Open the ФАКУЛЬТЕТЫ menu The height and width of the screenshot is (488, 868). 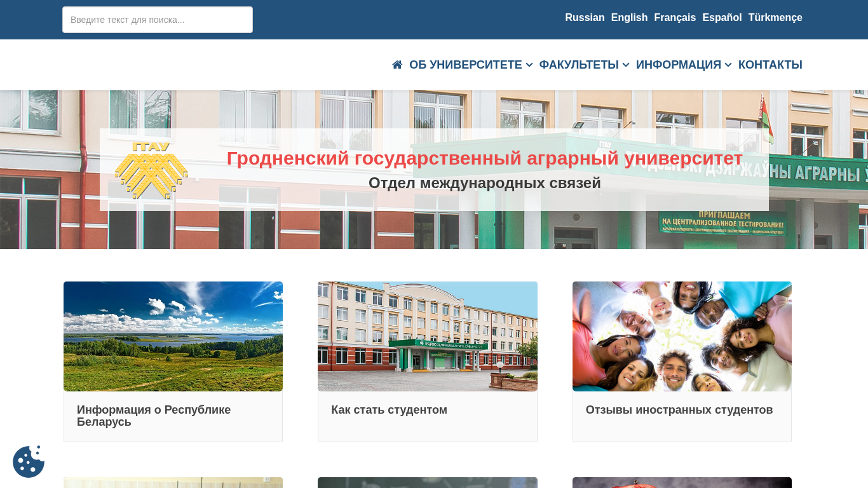coord(579,65)
